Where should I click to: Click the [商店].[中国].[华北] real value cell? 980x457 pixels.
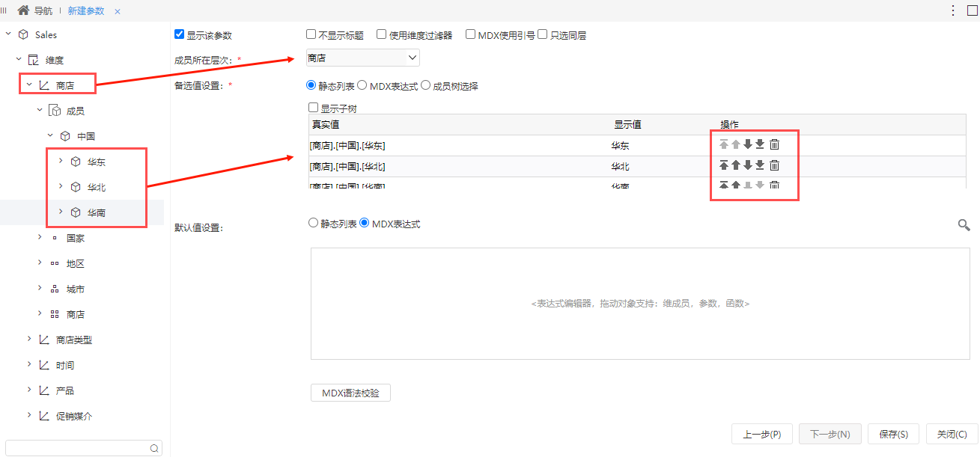tap(347, 166)
